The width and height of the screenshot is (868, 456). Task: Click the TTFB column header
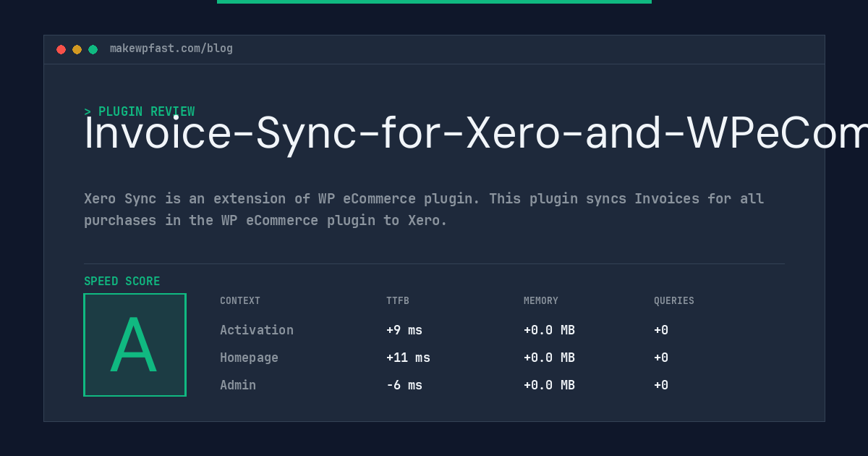[x=398, y=301]
